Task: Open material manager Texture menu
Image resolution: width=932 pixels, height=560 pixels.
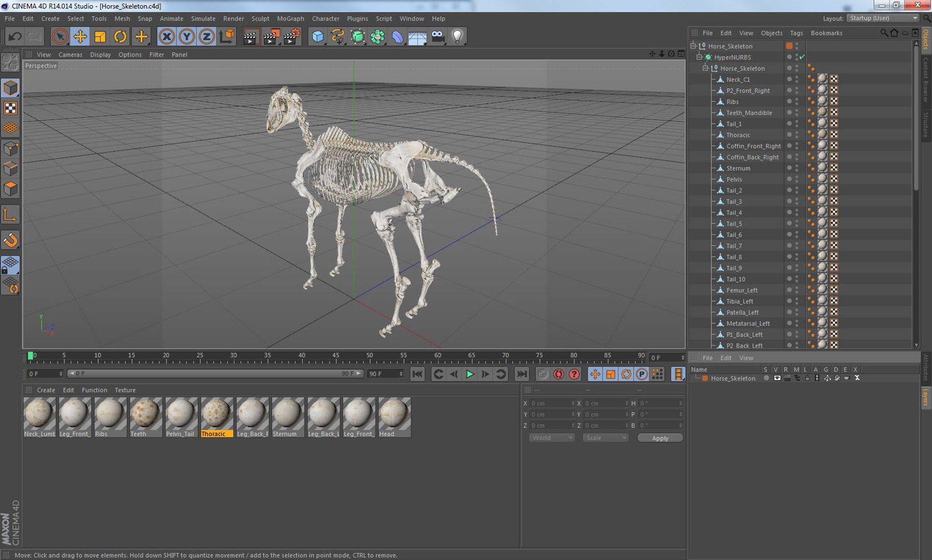Action: tap(125, 390)
